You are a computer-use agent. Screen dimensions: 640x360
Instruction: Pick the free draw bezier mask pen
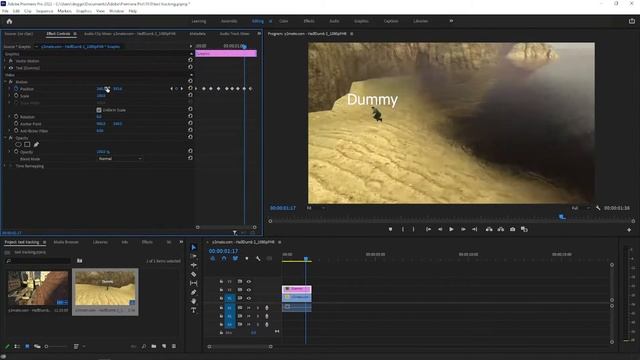point(36,144)
